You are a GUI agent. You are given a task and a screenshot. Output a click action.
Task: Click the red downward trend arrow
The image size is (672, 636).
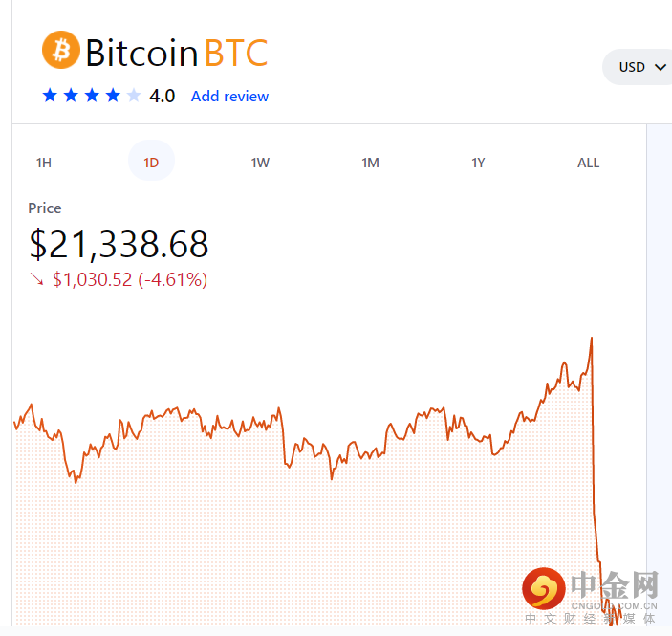[x=37, y=280]
